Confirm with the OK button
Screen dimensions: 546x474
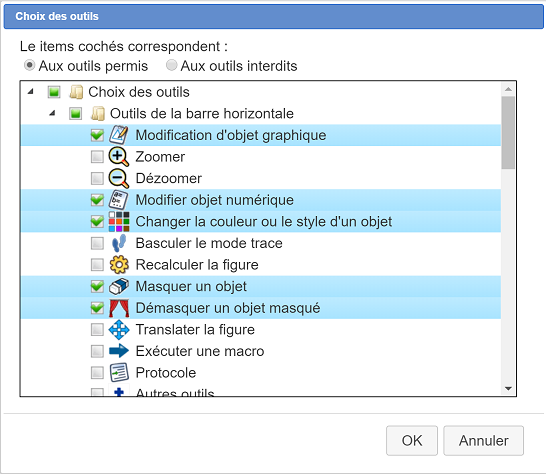coord(412,441)
